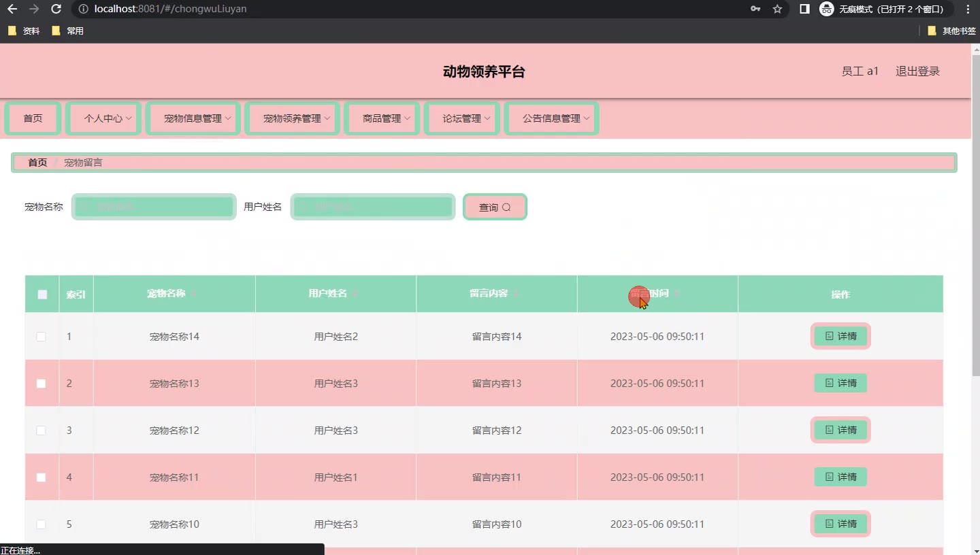Check the checkbox for row 宠物名称14

41,337
